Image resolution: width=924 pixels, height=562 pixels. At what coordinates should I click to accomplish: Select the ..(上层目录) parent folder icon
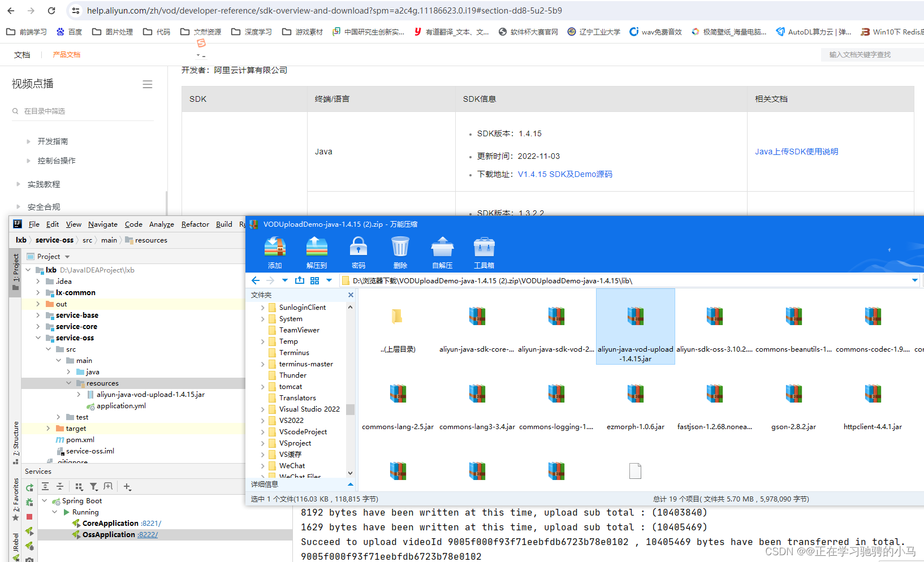(x=398, y=316)
